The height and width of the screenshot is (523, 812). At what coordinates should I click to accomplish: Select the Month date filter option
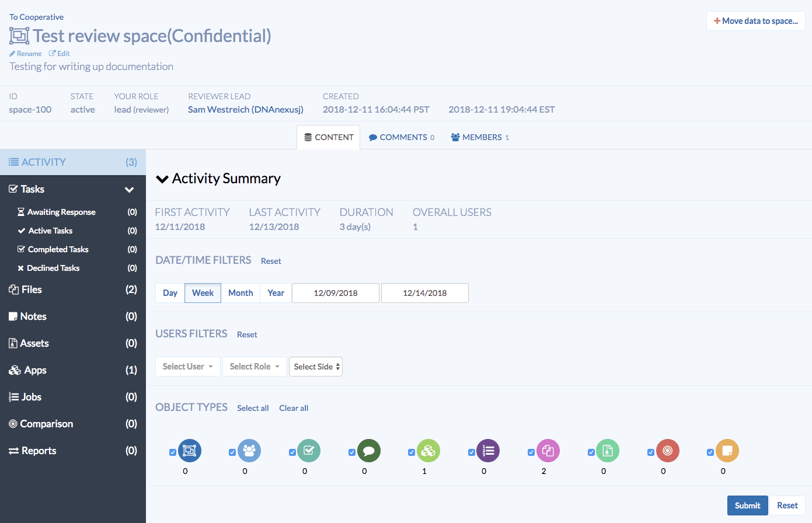(241, 292)
